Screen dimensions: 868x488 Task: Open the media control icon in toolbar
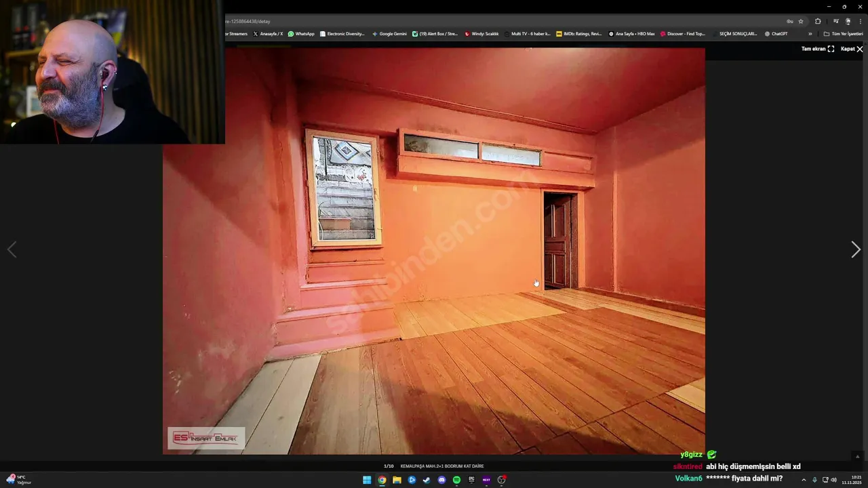tap(835, 21)
